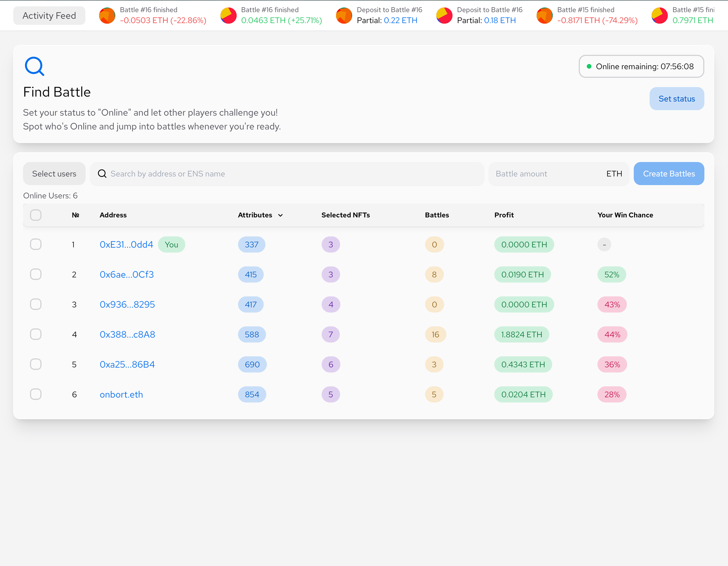Toggle checkbox for 0x388...c8A8
728x566 pixels.
tap(36, 334)
